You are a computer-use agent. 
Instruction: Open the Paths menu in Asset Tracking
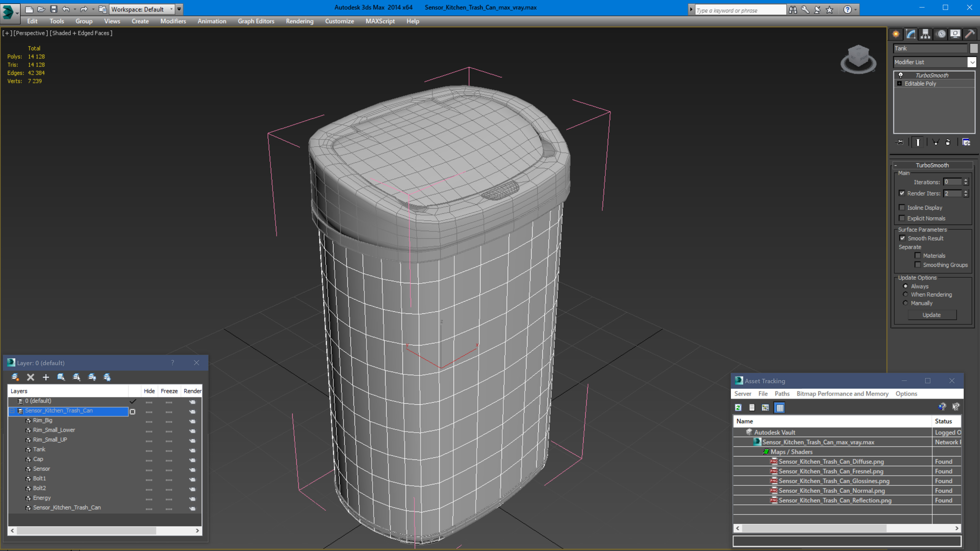782,393
